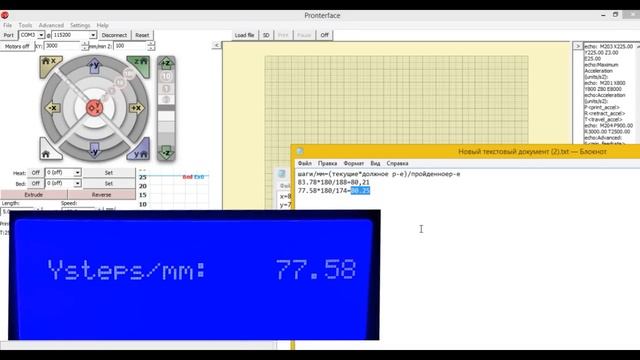Decrease XY feedrate with down stepper arrow
This screenshot has width=640, height=360.
pos(85,48)
